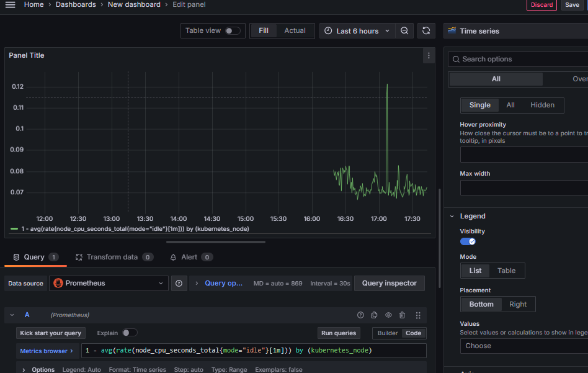Click the query A help icon

(x=360, y=315)
